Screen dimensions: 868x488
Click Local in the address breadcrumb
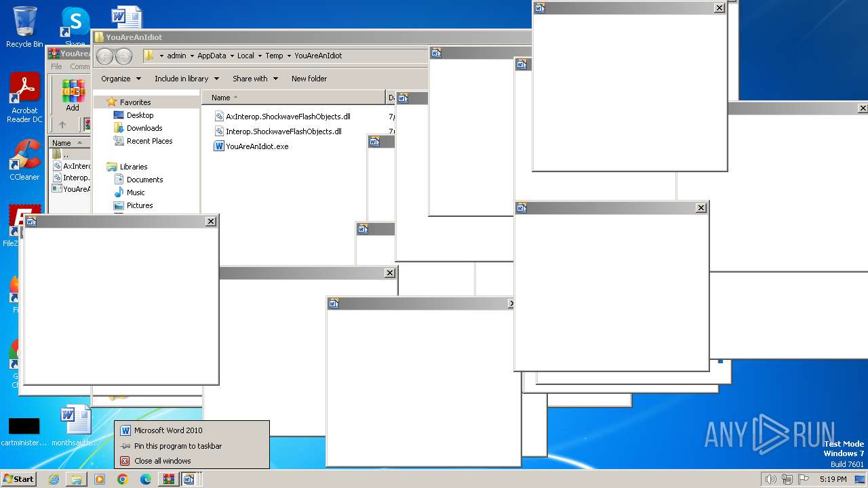pyautogui.click(x=245, y=56)
